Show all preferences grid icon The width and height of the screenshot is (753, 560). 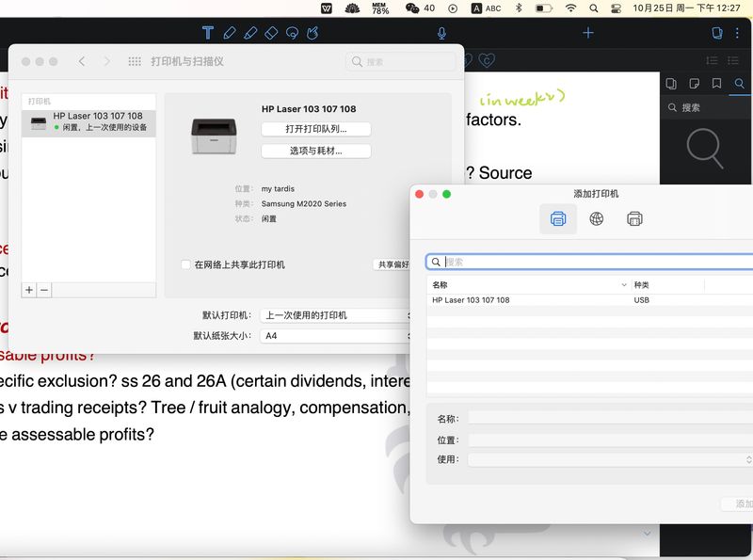point(135,61)
